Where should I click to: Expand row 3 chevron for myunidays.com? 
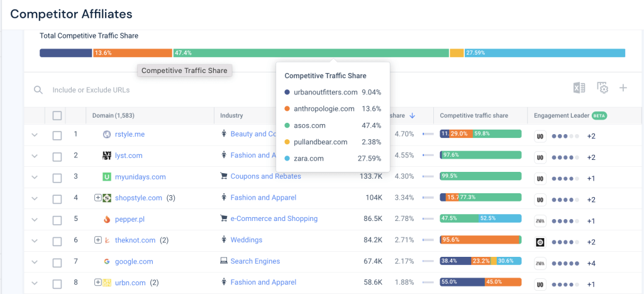click(x=35, y=178)
